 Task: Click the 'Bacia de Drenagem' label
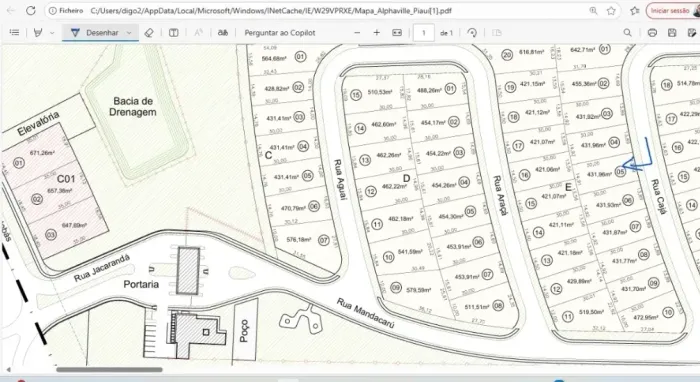coord(133,107)
